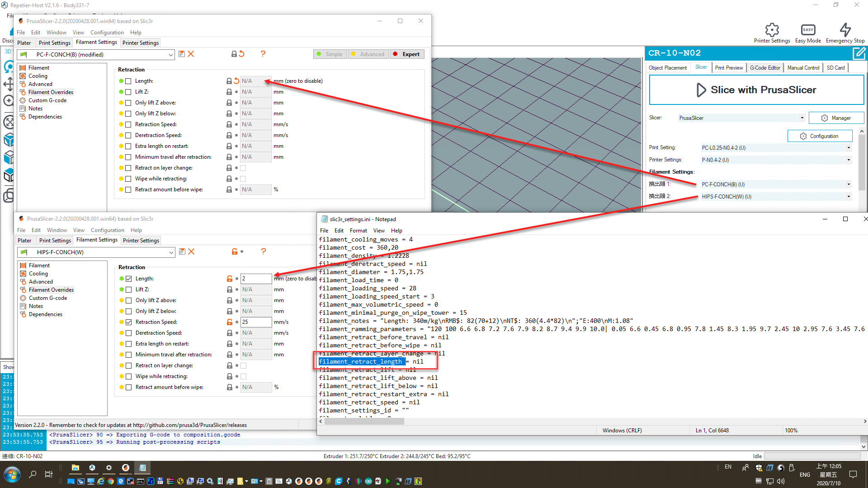Screen dimensions: 868x488
Task: Select Advanced mode in upper PrusaSlicer
Action: [x=368, y=54]
